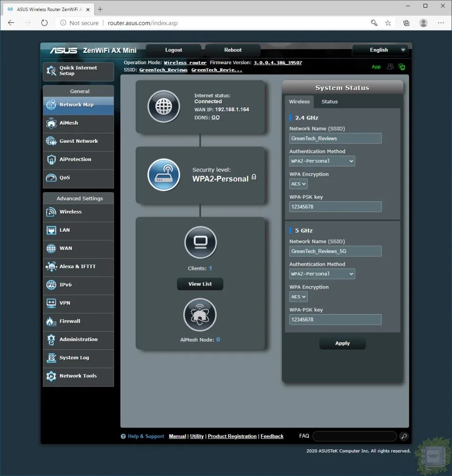Refresh the router page
The width and height of the screenshot is (452, 476).
click(44, 23)
